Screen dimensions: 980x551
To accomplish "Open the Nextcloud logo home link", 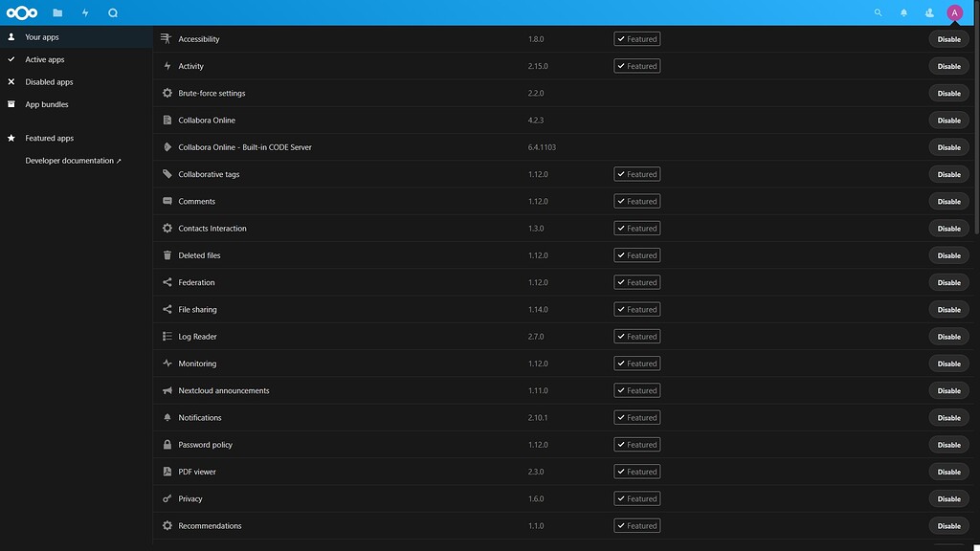I will [23, 12].
